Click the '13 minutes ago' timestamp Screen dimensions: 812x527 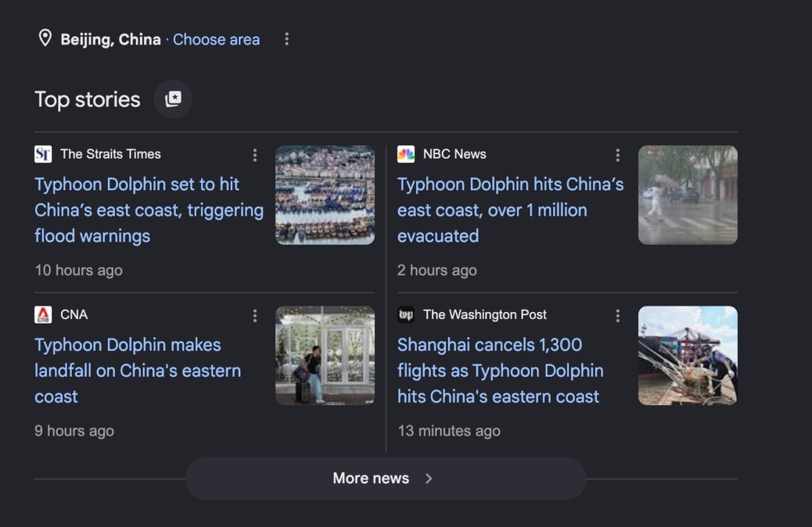449,430
